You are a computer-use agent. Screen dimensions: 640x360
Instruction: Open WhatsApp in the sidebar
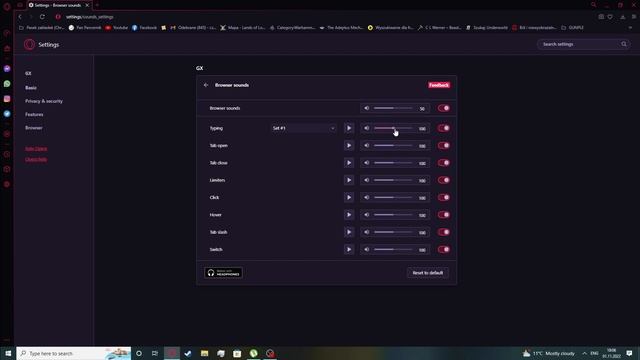tap(7, 84)
